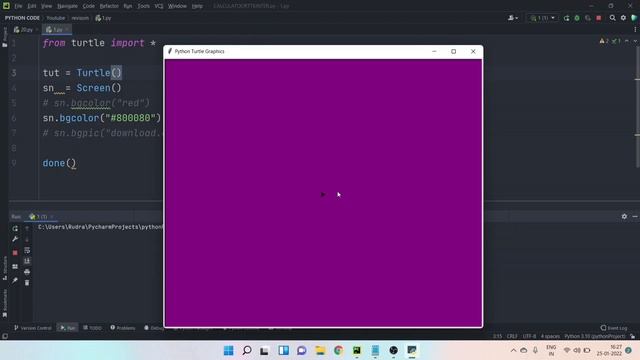Open Windows taskbar Search
The image size is (640, 360).
tap(247, 350)
